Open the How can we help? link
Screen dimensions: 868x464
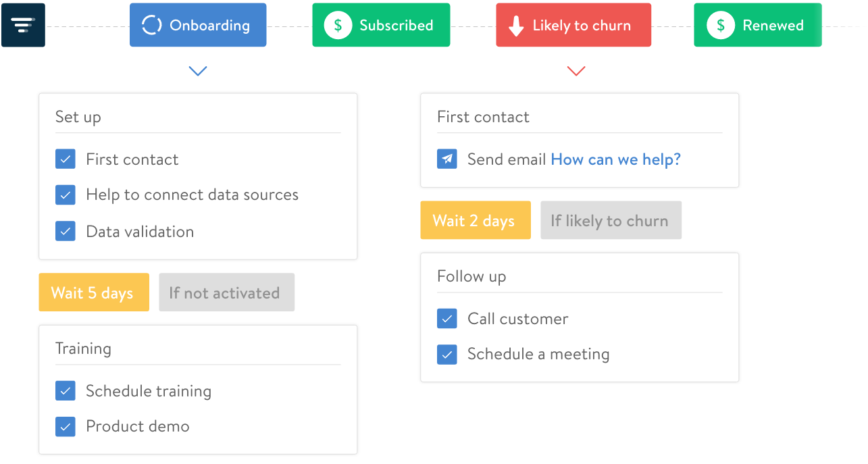615,159
